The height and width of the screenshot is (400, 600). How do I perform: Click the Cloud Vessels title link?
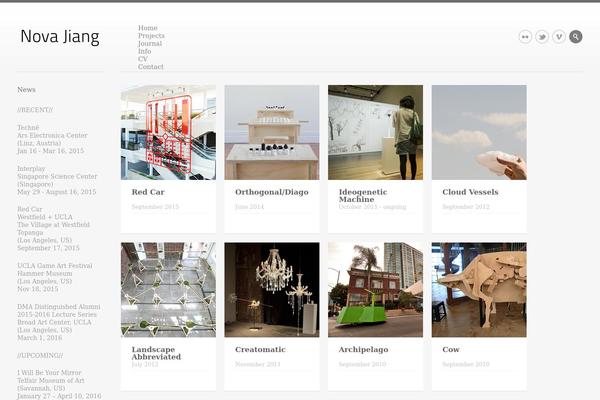click(470, 192)
